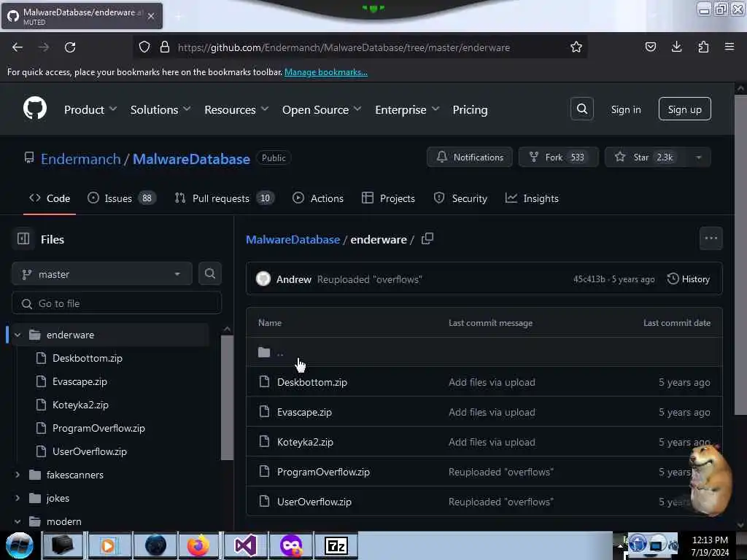This screenshot has width=747, height=560.
Task: Open UserOverflow.zip in the file table
Action: click(x=314, y=502)
